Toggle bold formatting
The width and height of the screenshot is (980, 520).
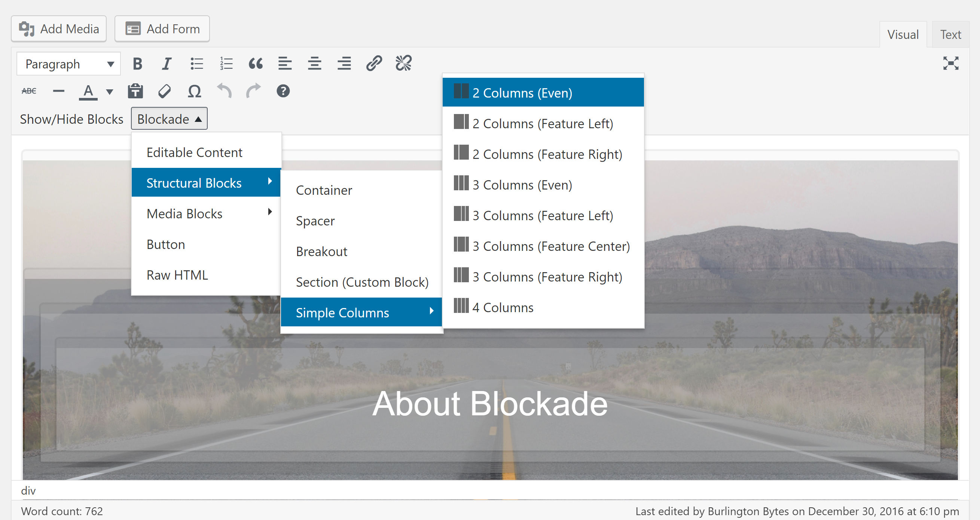point(137,64)
